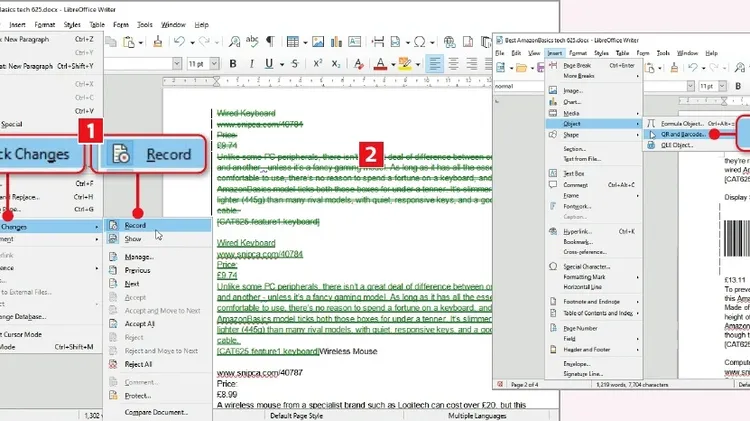Click the Insert Field toolbar icon
The image size is (750, 421).
coord(396,42)
